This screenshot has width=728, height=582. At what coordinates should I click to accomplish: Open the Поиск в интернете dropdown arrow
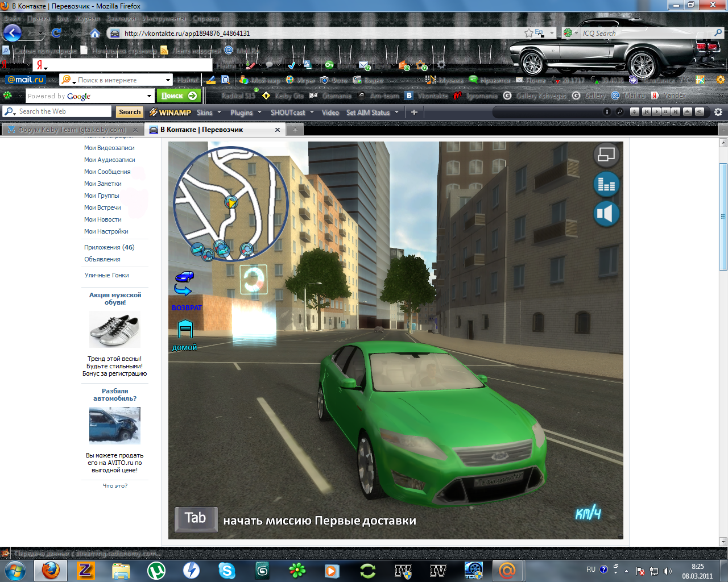168,80
